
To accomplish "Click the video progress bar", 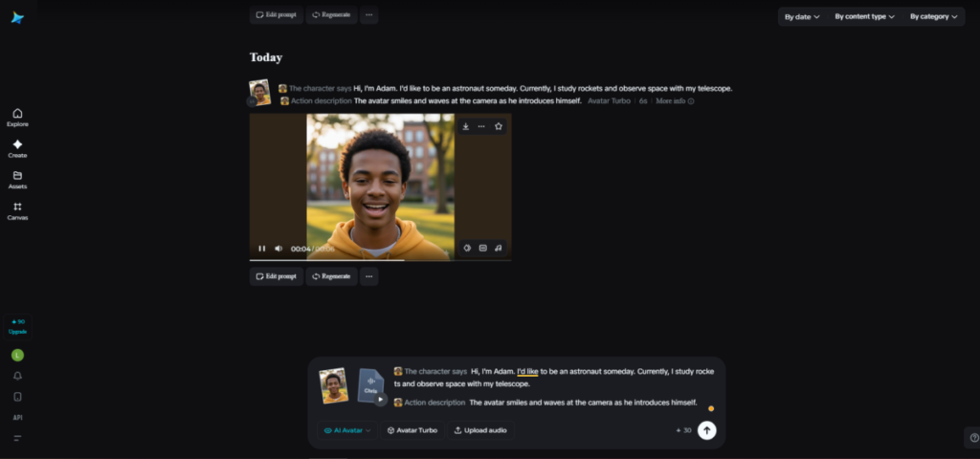I will point(380,260).
